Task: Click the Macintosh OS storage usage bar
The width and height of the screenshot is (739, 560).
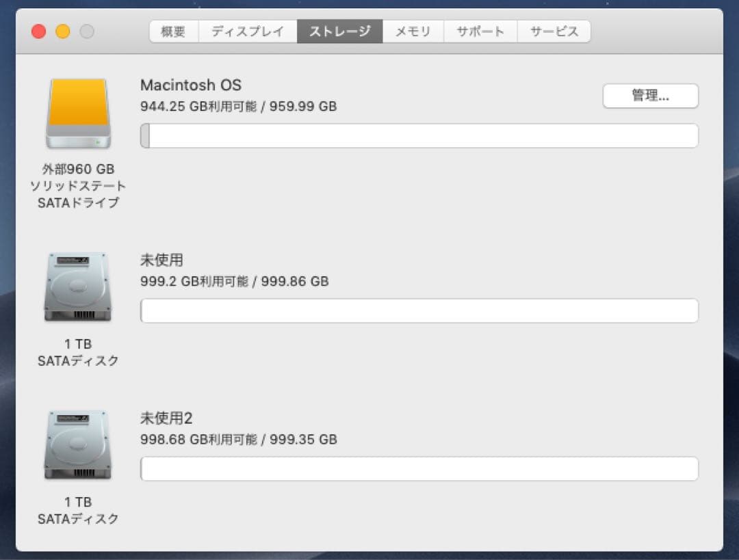Action: click(x=418, y=135)
